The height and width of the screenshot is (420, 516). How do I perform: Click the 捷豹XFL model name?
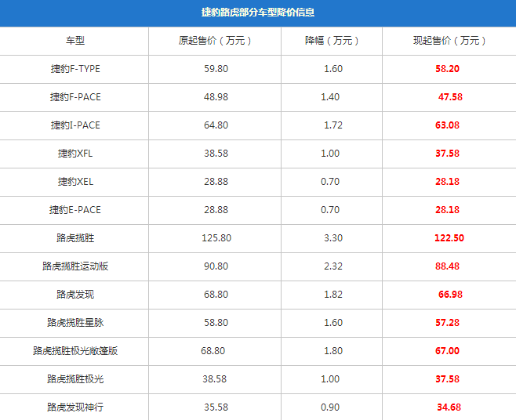click(75, 154)
